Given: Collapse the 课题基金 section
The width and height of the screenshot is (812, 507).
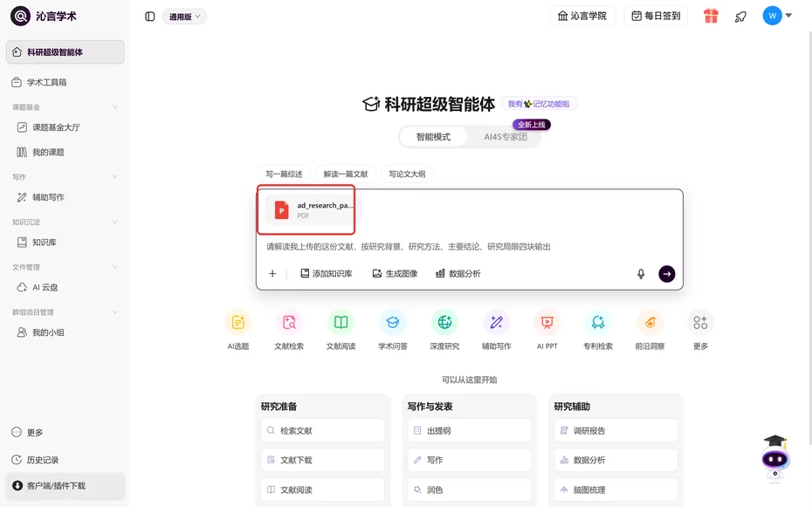Looking at the screenshot, I should point(115,107).
